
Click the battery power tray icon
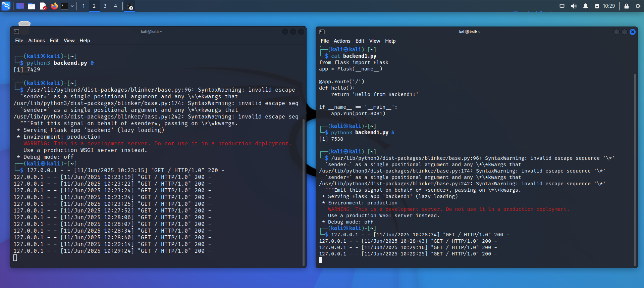(597, 6)
